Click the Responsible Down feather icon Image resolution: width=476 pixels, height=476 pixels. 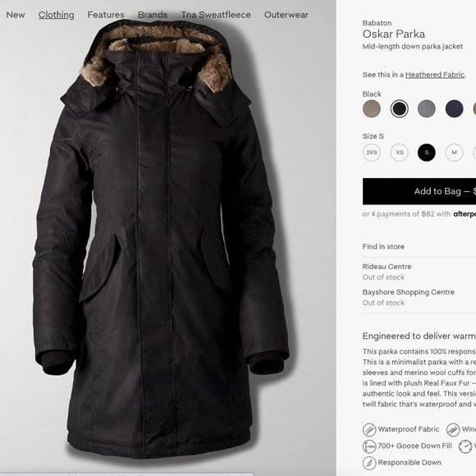click(369, 463)
